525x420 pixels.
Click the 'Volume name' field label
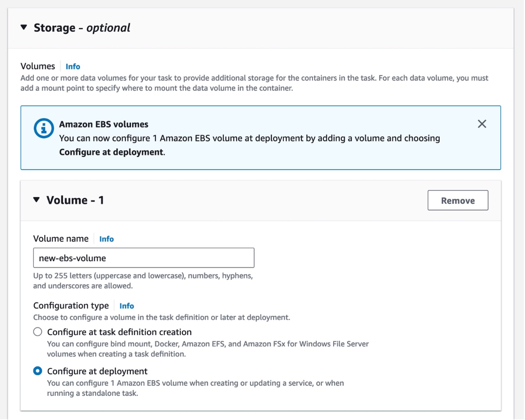click(x=61, y=239)
